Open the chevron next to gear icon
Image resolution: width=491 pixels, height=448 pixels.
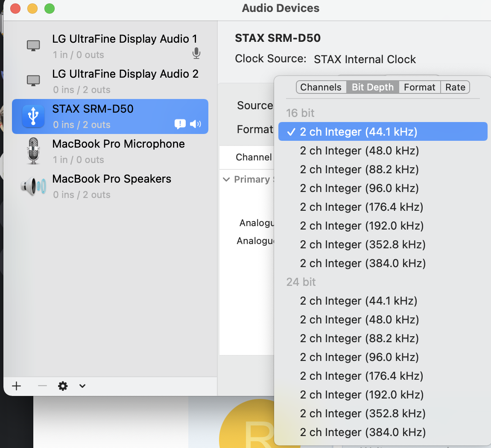82,386
